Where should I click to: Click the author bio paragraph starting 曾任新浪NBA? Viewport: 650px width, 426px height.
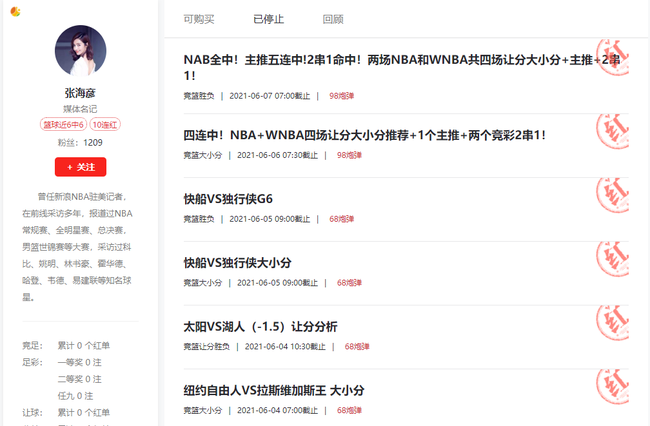point(78,247)
